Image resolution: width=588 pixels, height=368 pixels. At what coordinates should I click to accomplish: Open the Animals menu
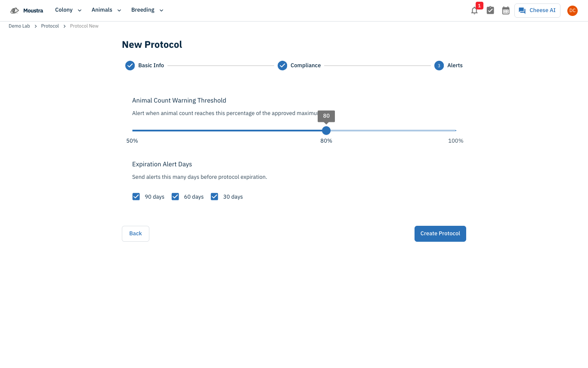tap(106, 10)
